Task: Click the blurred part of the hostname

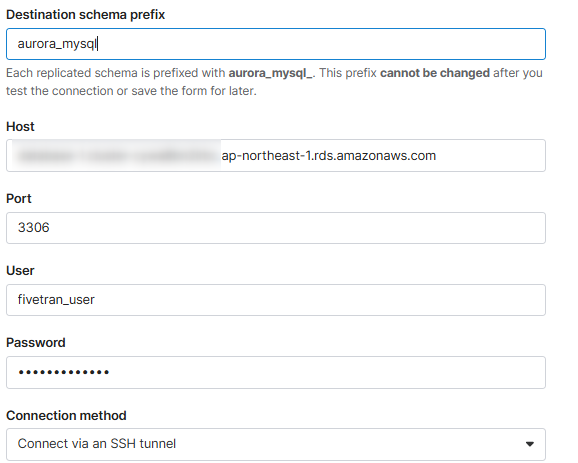Action: click(117, 156)
